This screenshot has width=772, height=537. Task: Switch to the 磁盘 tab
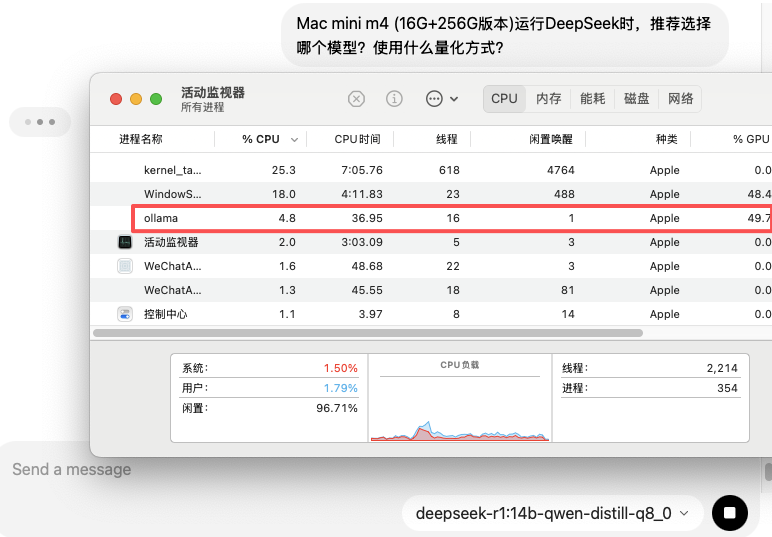637,99
